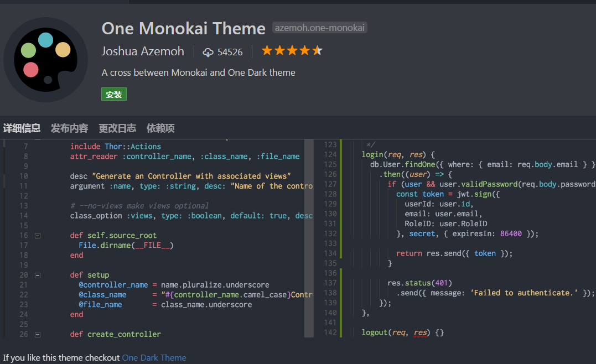This screenshot has width=596, height=364.
Task: Collapse fold marker at line 16
Action: pos(38,236)
